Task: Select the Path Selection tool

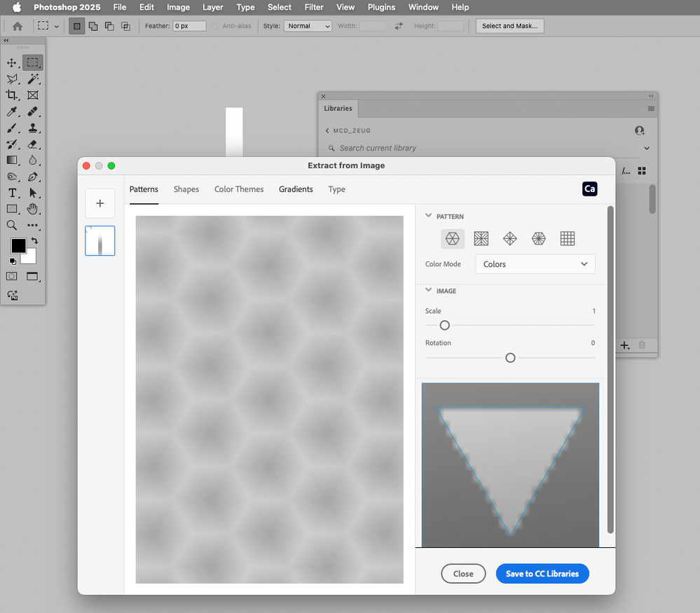Action: point(33,193)
